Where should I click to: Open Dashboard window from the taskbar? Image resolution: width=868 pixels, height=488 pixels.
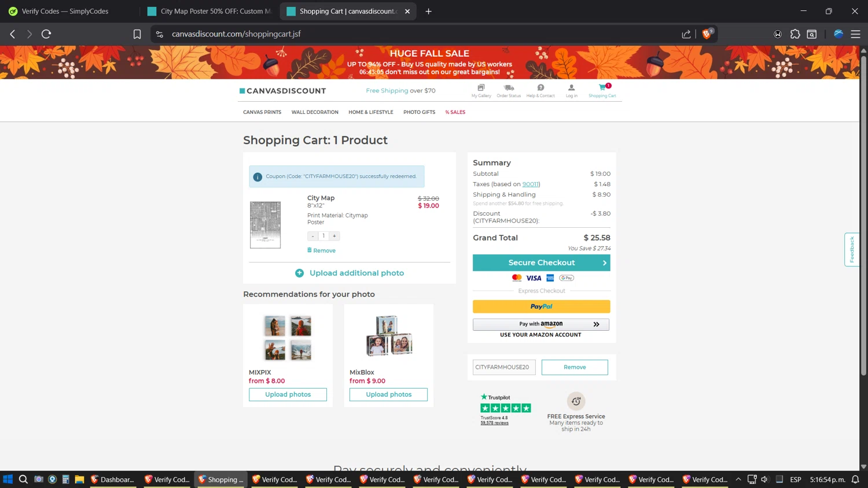[113, 479]
